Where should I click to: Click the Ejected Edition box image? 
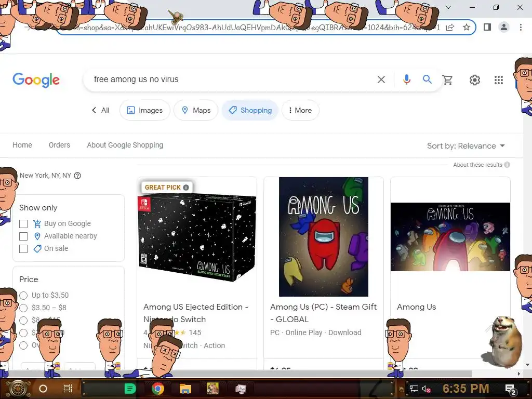(x=197, y=237)
